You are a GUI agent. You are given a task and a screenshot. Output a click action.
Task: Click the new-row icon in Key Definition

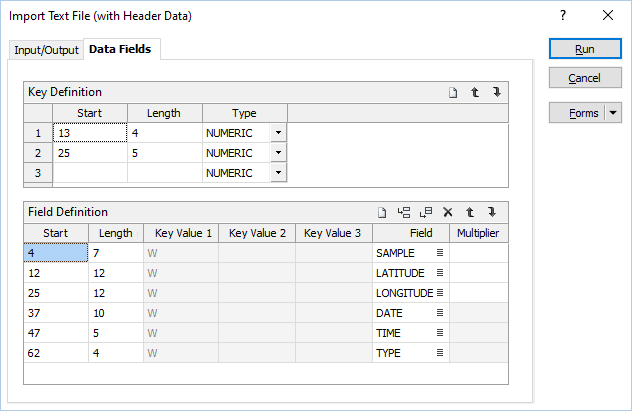[x=453, y=93]
